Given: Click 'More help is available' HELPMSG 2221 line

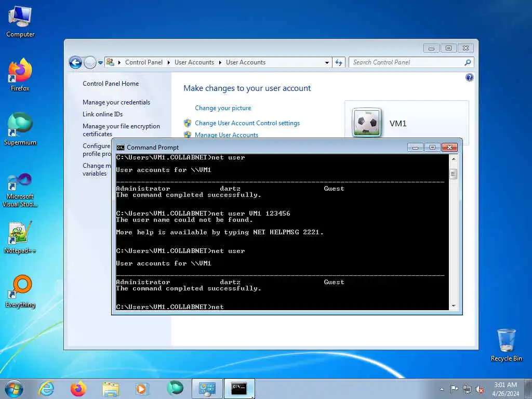Looking at the screenshot, I should [x=220, y=232].
